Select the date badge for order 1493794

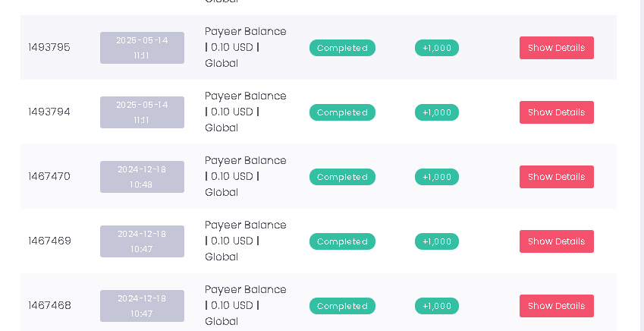click(x=142, y=112)
